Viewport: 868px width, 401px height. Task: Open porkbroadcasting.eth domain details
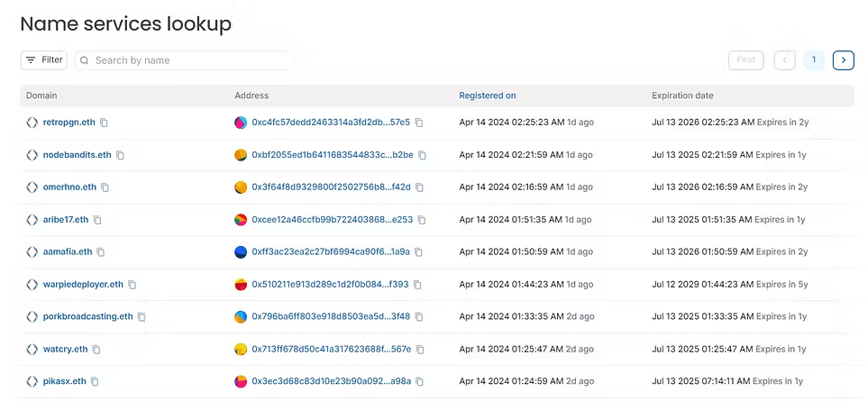coord(88,317)
